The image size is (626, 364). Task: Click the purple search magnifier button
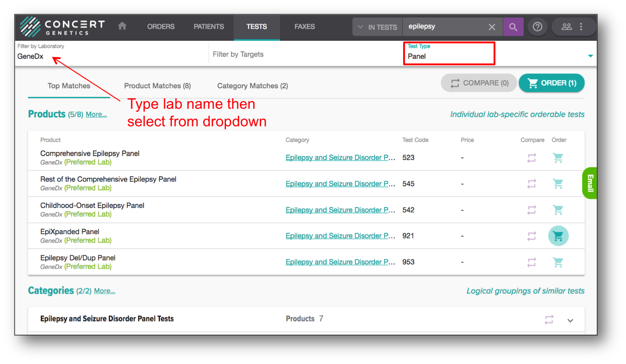pos(513,27)
